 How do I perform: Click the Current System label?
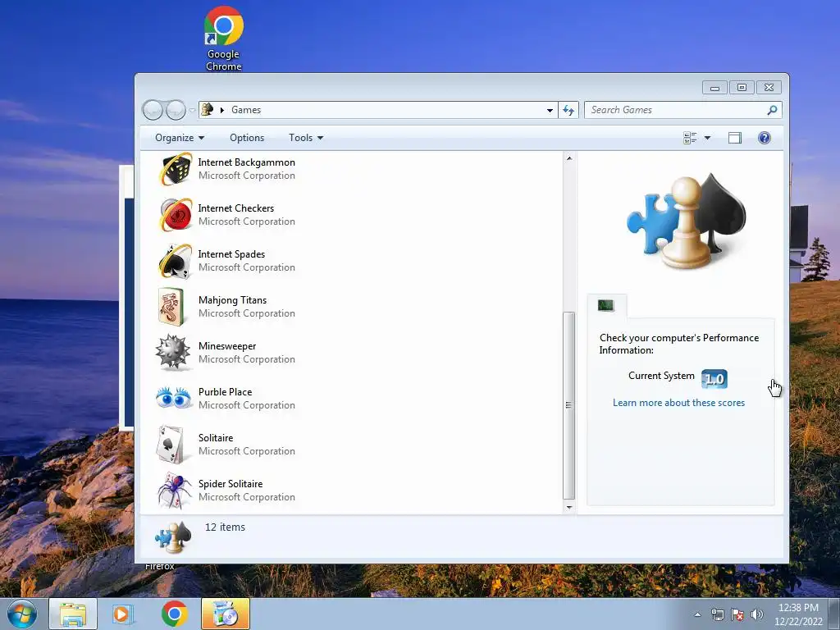tap(661, 376)
